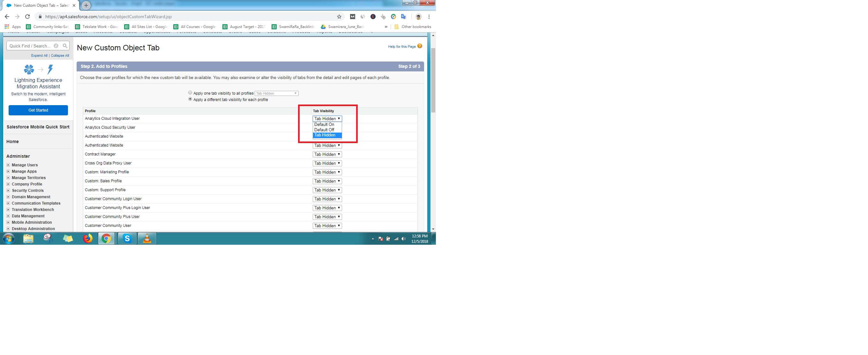Open Tab Visibility dropdown for Cross Org Data Proxy User
Viewport: 868px width, 355px height.
(x=327, y=163)
